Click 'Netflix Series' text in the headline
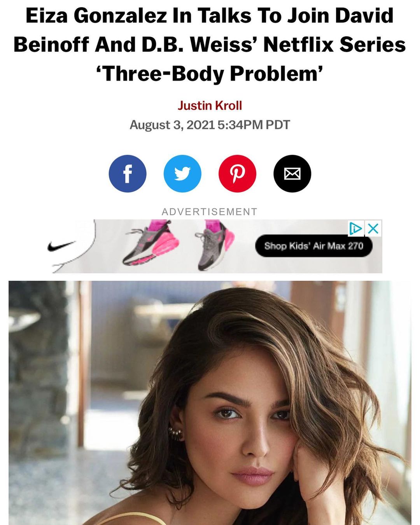The height and width of the screenshot is (525, 420). click(x=334, y=44)
